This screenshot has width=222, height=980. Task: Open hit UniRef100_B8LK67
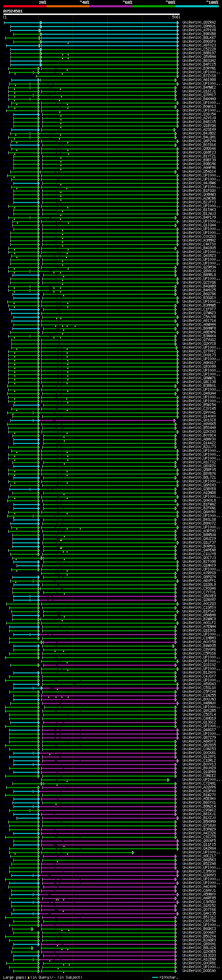pos(199,38)
